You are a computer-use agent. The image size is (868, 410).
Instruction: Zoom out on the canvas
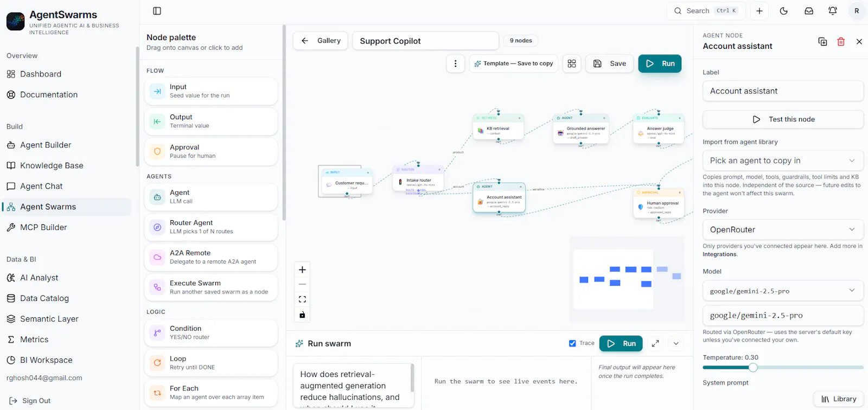tap(302, 284)
